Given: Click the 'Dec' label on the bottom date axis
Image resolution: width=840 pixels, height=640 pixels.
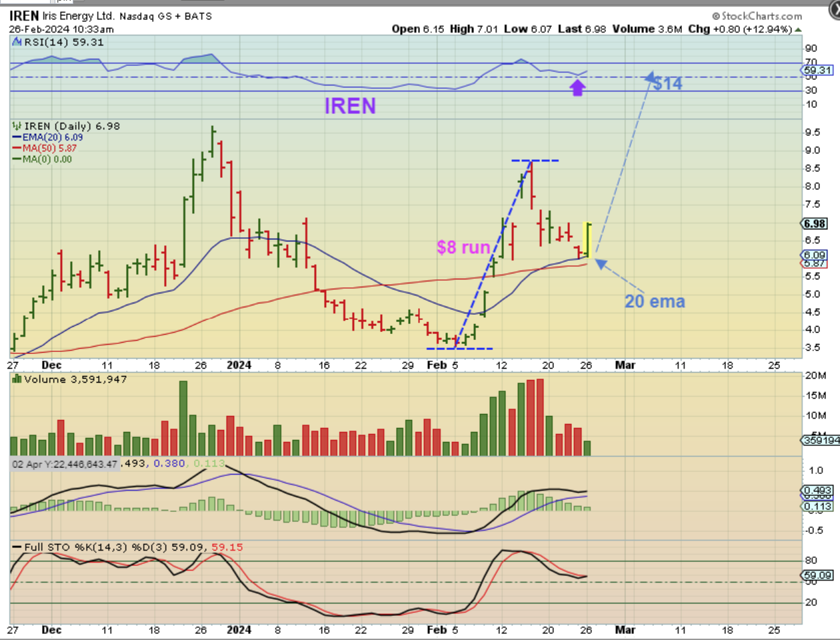Looking at the screenshot, I should click(51, 629).
